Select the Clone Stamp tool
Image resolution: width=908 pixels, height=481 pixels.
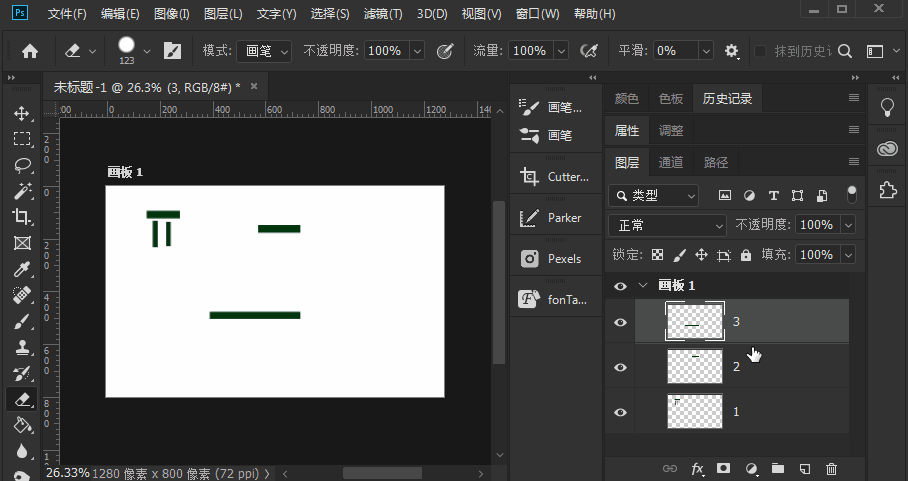point(22,347)
